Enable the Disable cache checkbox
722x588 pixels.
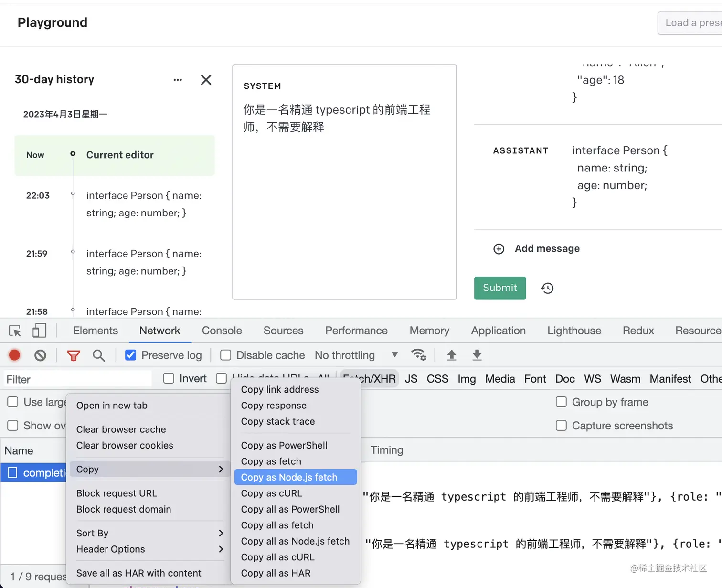click(224, 355)
